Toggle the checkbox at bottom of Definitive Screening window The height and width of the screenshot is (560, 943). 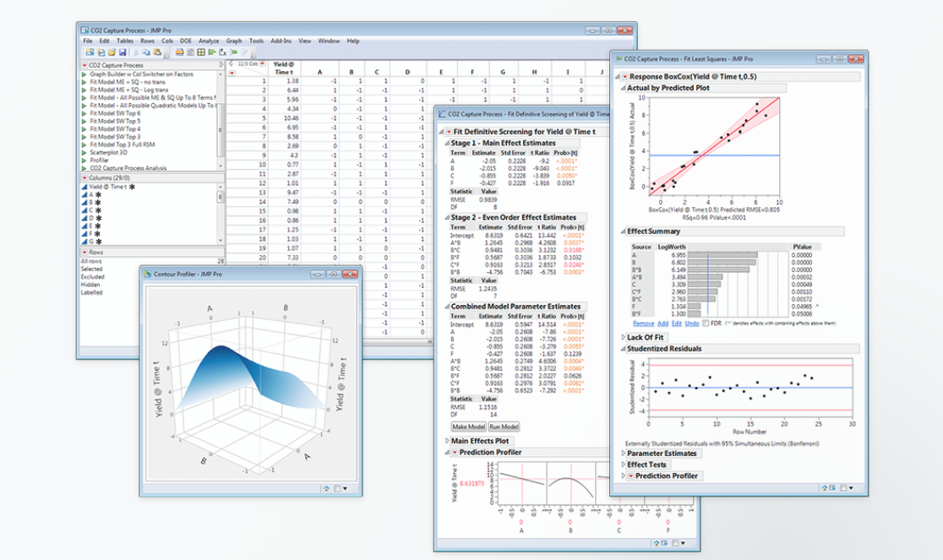675,542
